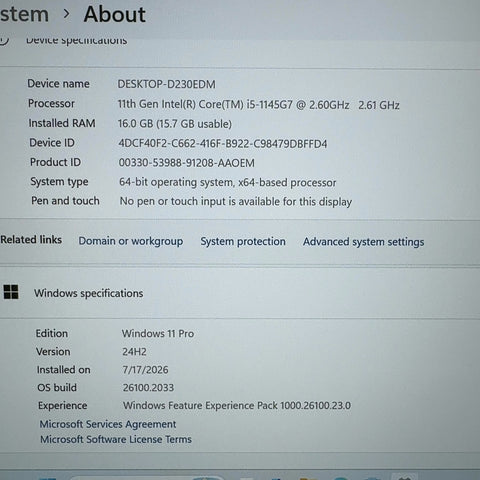Select the No pen or touch input text

pos(236,202)
